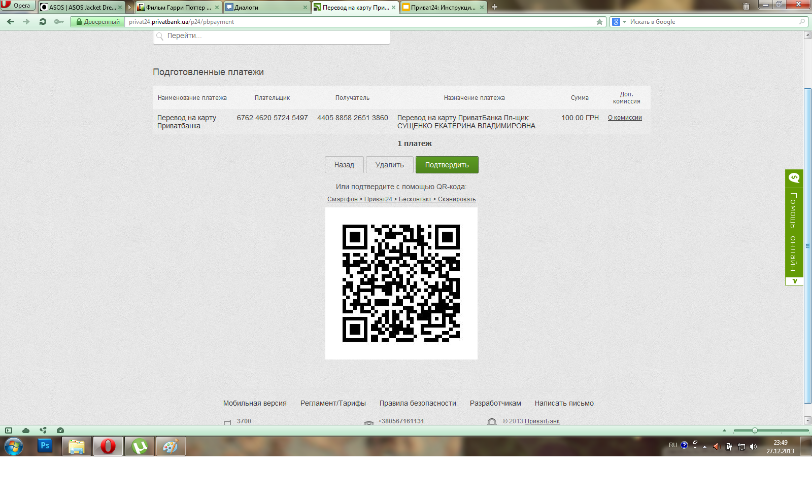Open the О комиссии link

pyautogui.click(x=625, y=118)
